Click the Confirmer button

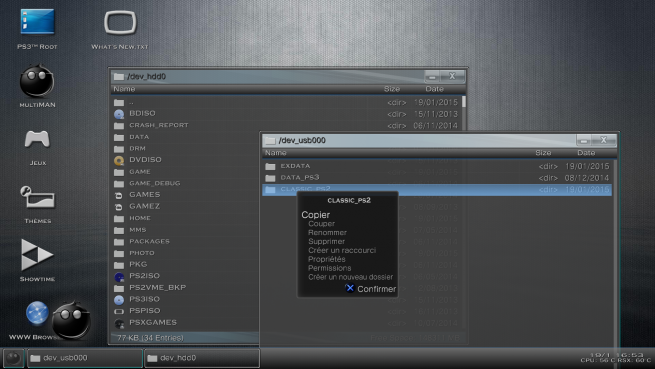(371, 289)
